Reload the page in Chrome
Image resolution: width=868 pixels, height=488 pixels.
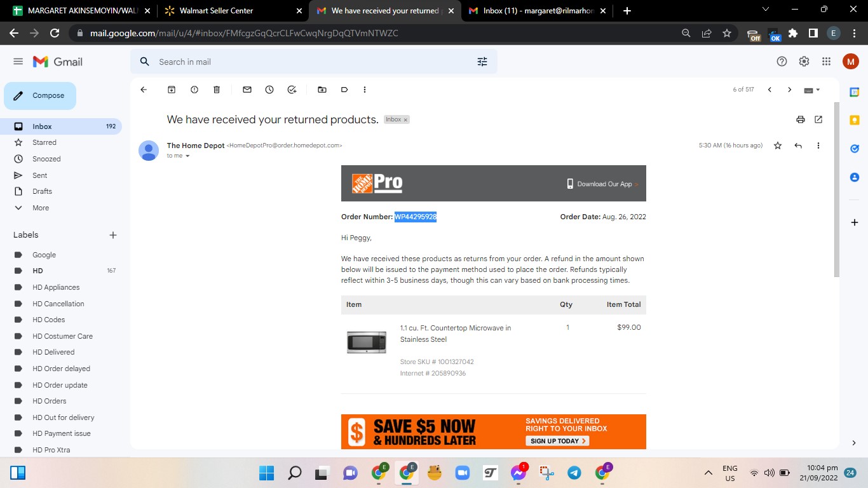click(x=55, y=33)
